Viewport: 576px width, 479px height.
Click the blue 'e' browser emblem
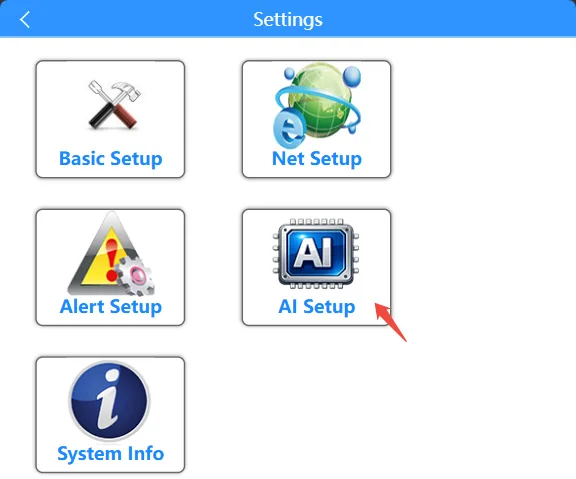[289, 129]
